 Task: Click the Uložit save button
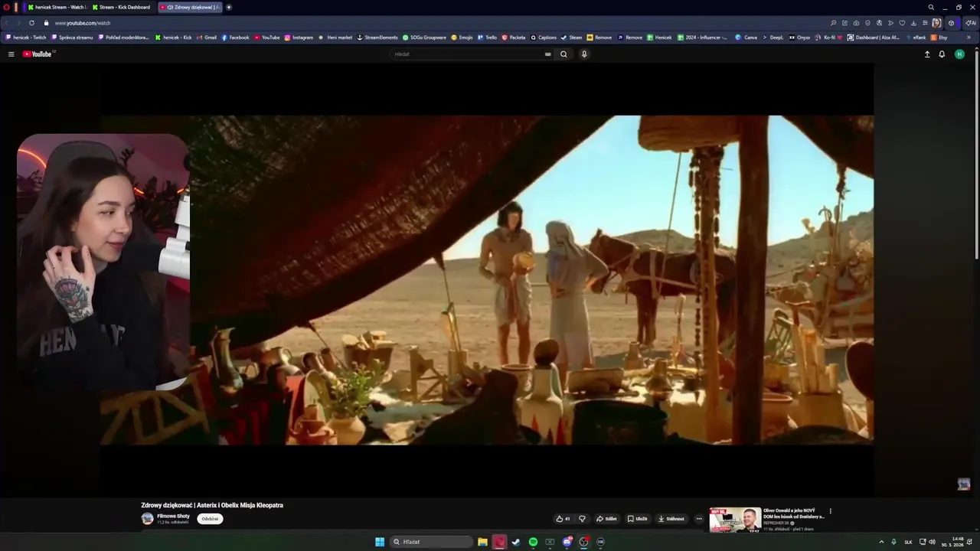click(x=637, y=519)
